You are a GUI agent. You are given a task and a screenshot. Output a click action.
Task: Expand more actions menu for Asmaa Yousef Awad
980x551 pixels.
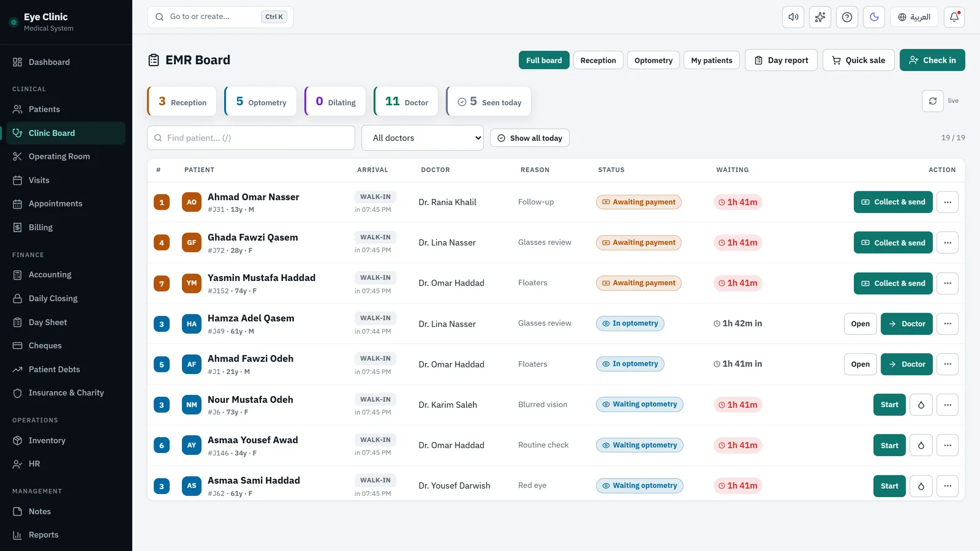click(x=948, y=445)
